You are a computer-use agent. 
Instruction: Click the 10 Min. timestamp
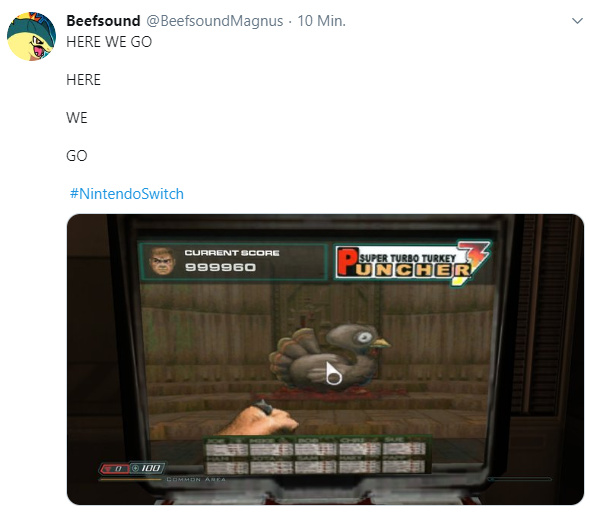pos(321,21)
